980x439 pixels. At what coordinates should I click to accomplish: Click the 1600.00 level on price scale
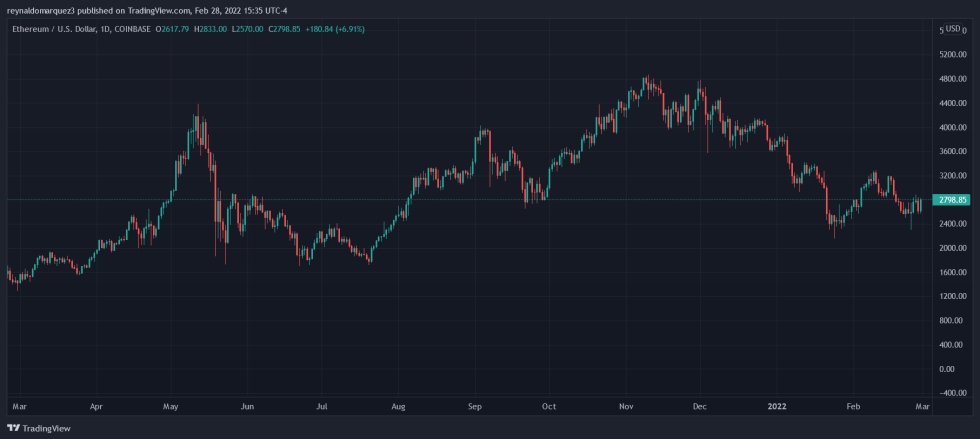pyautogui.click(x=953, y=272)
